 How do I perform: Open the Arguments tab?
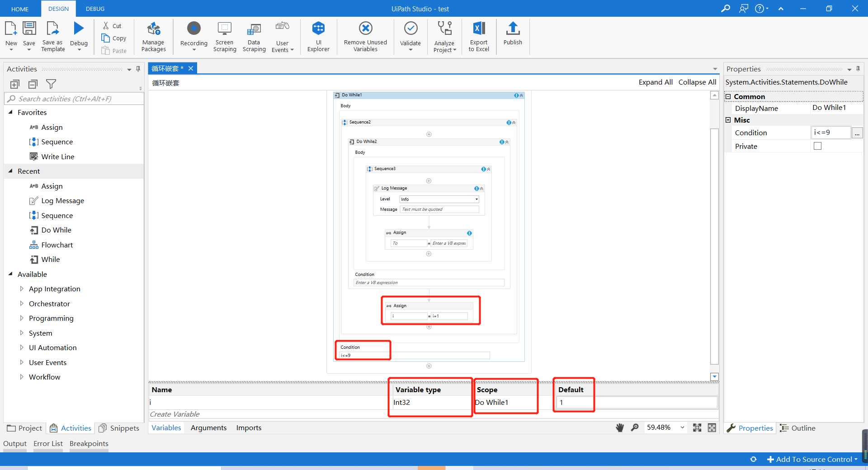click(208, 427)
